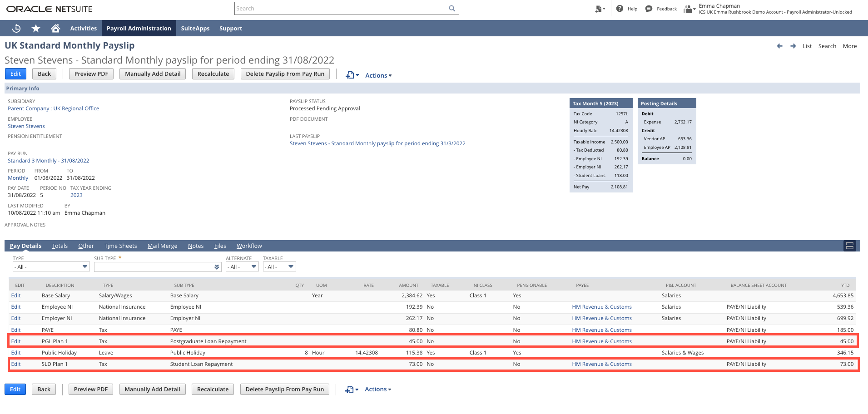Open the recent records clock icon
Image resolution: width=868 pixels, height=414 pixels.
tap(16, 28)
